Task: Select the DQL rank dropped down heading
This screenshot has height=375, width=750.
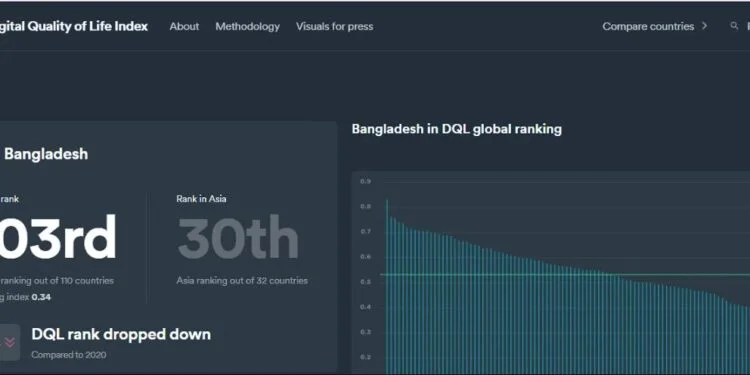Action: (x=121, y=334)
